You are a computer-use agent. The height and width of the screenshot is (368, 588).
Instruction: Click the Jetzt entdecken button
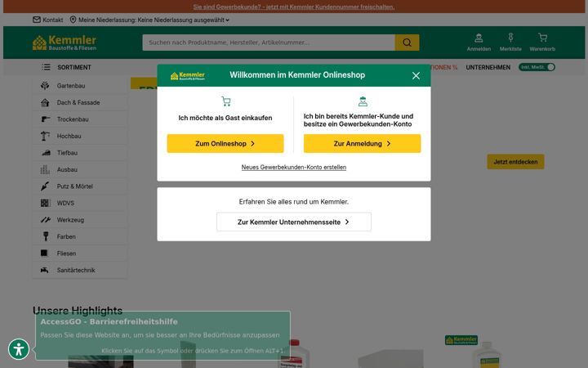pos(515,162)
